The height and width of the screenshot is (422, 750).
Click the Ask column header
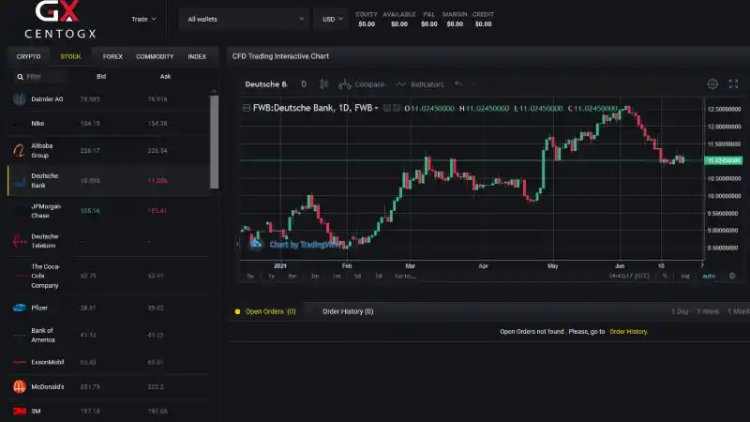tap(165, 77)
